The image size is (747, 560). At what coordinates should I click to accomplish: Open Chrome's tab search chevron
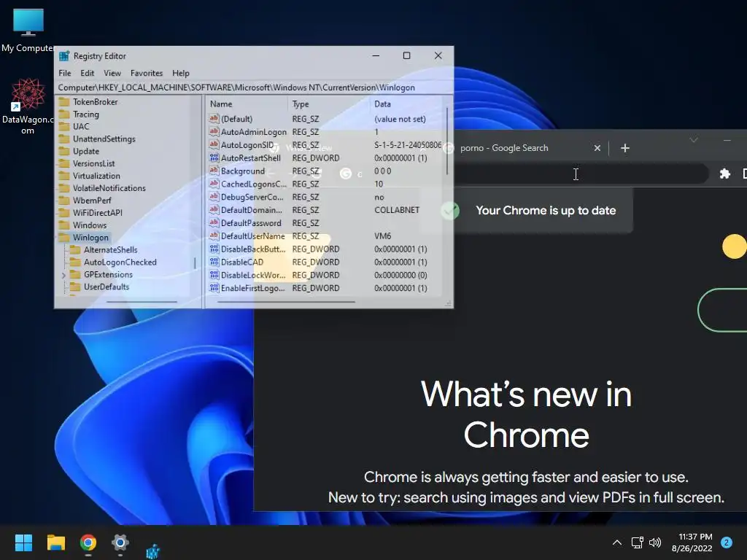pyautogui.click(x=694, y=140)
